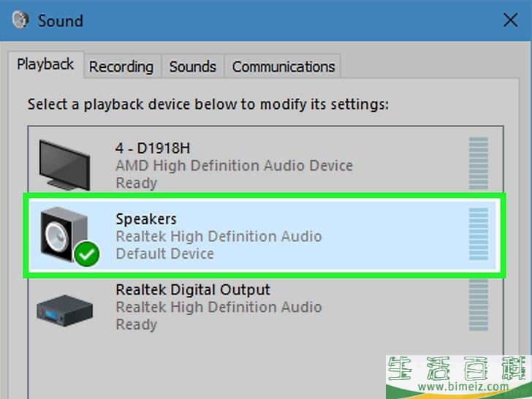Click the Speakers volume level meter
532x399 pixels.
478,234
